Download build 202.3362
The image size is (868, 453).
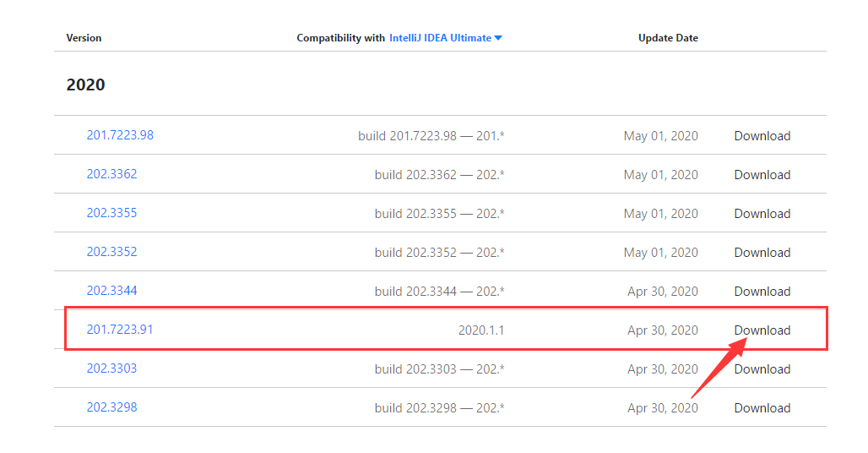[x=762, y=174]
